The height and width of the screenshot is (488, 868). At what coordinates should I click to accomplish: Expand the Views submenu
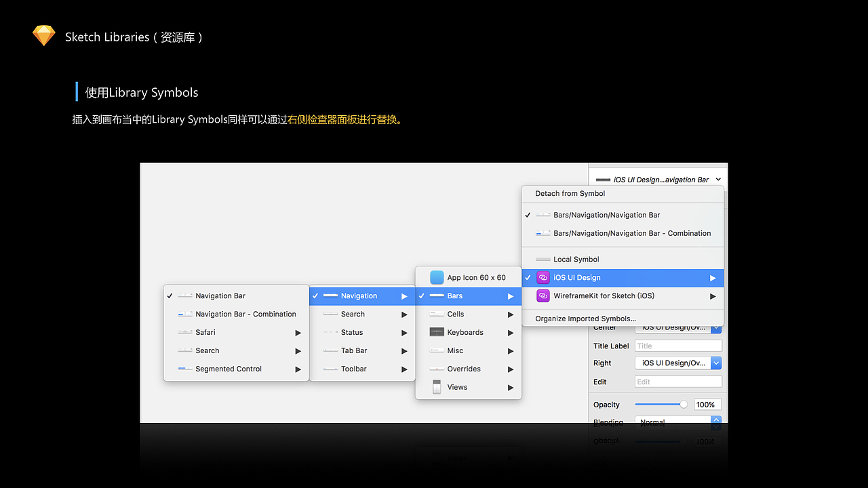point(468,387)
